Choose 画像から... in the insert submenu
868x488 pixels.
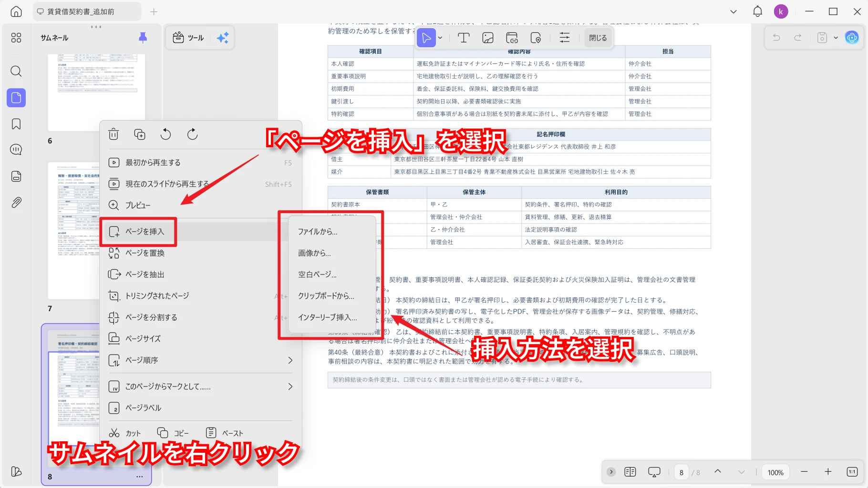[x=332, y=253]
